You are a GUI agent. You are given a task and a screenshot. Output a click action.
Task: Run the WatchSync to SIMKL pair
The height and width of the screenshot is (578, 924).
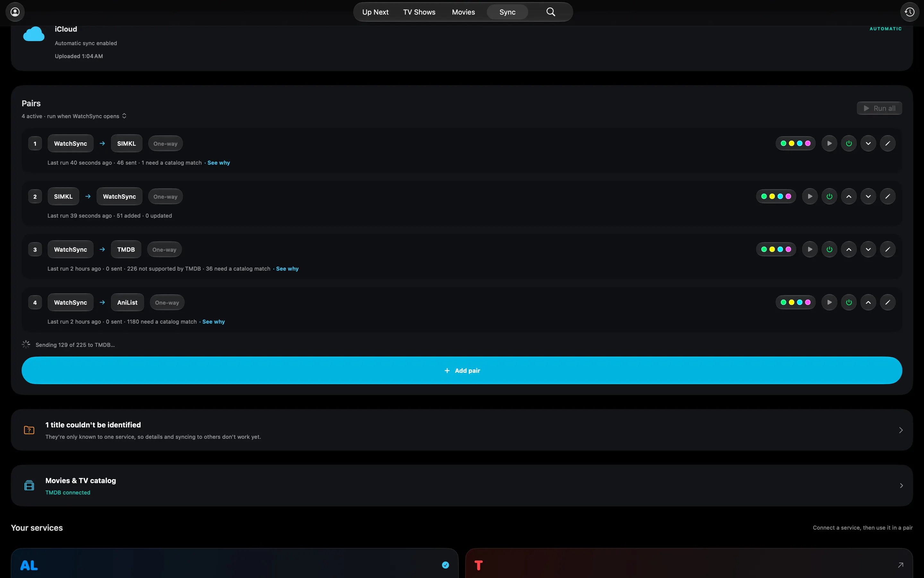point(829,143)
